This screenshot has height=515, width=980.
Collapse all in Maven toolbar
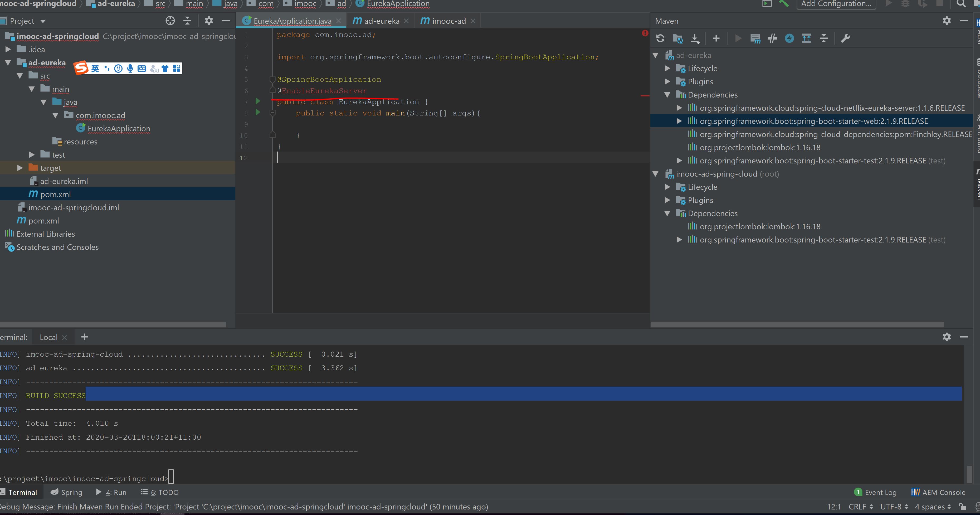coord(824,38)
